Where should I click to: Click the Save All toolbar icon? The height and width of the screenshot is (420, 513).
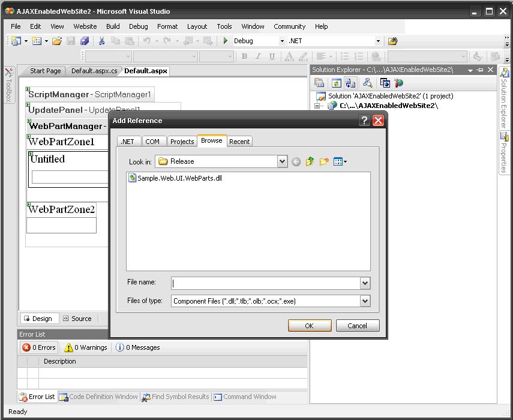coord(85,41)
